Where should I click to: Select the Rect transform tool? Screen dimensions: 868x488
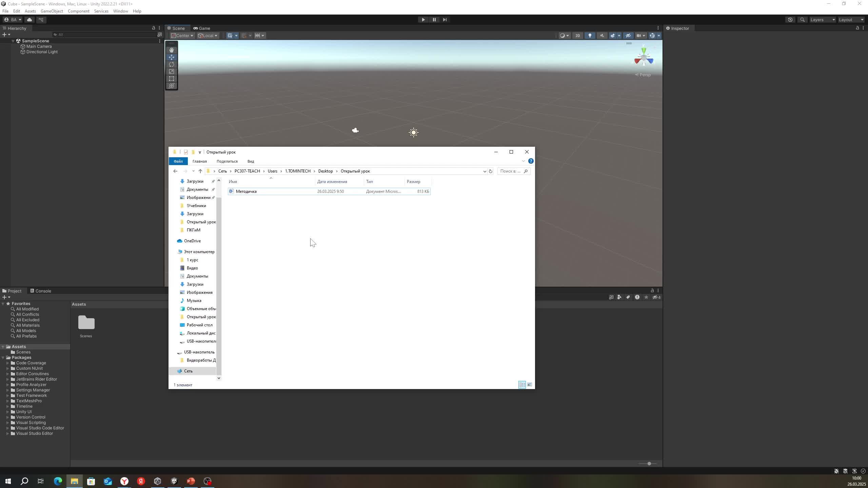(x=172, y=79)
